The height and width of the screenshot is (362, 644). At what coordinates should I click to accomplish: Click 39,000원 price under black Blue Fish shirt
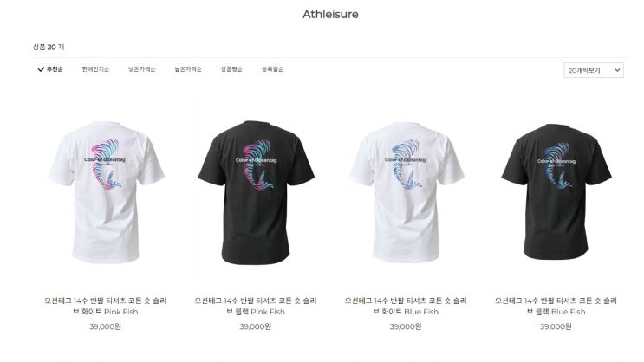556,326
